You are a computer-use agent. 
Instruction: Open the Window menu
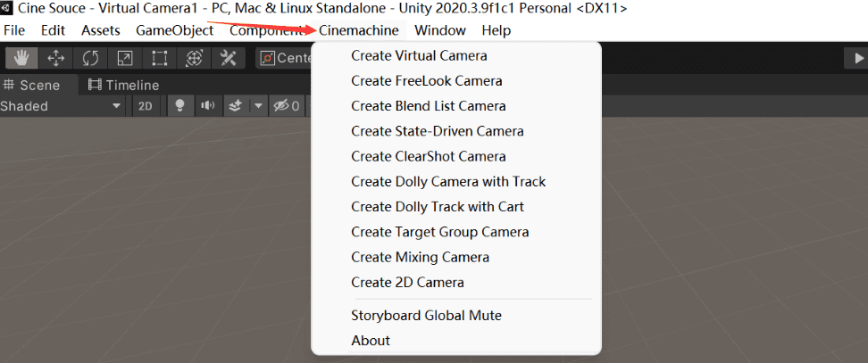439,30
